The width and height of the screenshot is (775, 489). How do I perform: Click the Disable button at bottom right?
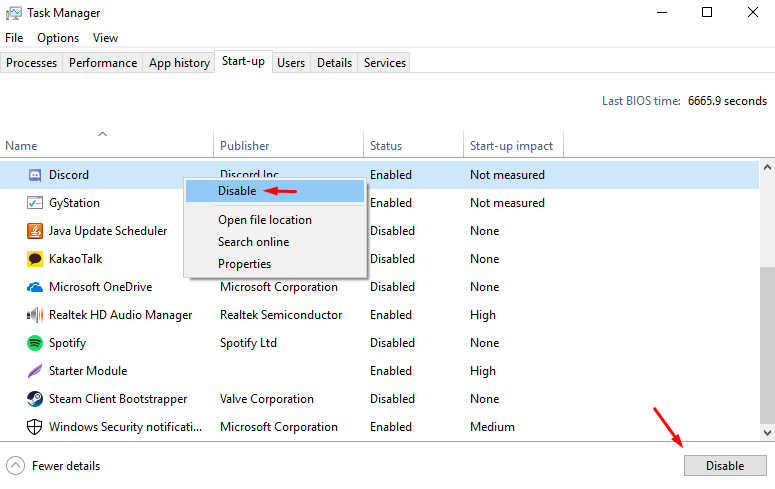[x=725, y=466]
